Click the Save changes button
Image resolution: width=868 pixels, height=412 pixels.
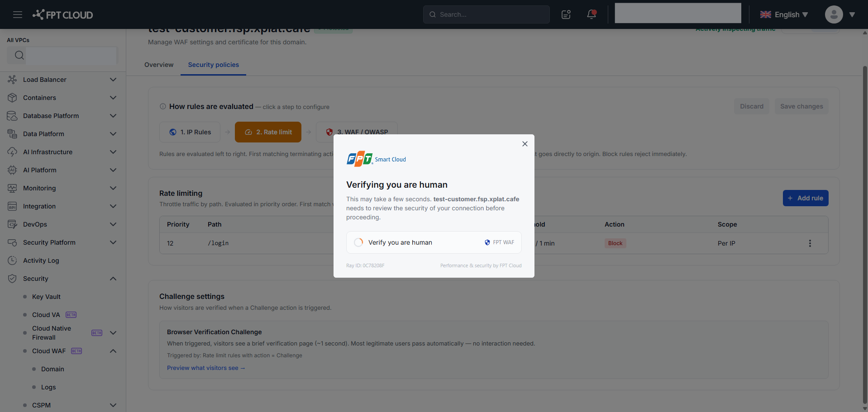801,106
